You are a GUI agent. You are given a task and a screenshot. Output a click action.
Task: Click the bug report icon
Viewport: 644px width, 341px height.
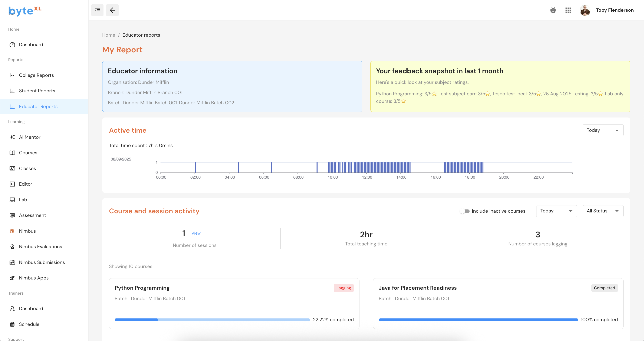553,10
